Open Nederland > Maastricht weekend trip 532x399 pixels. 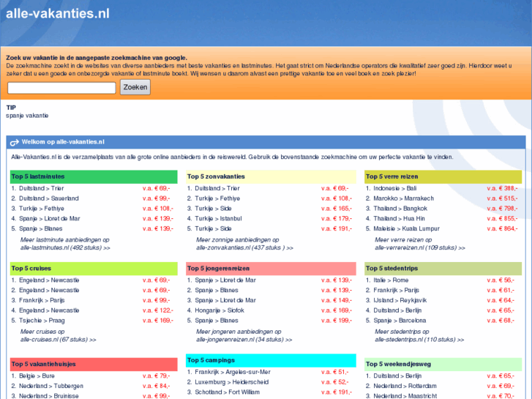405,396
